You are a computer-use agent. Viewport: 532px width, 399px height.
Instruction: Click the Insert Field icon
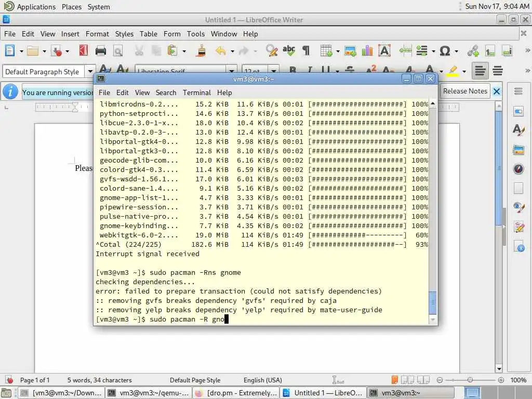[x=422, y=51]
